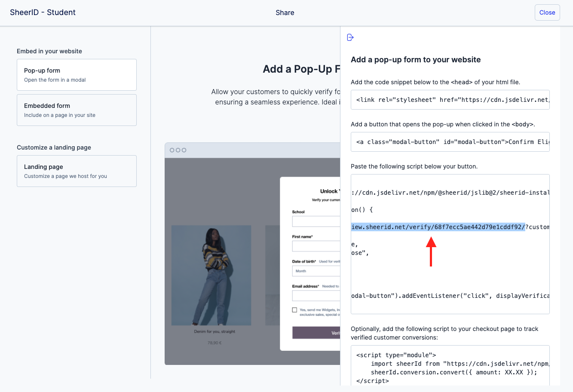
Task: Open the Month dropdown in preview form
Action: pyautogui.click(x=316, y=271)
